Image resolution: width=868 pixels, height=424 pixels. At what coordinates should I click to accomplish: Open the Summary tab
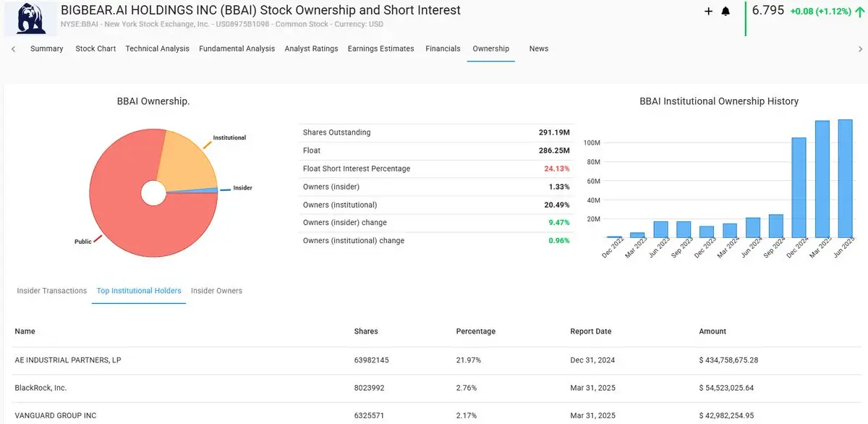pyautogui.click(x=46, y=48)
